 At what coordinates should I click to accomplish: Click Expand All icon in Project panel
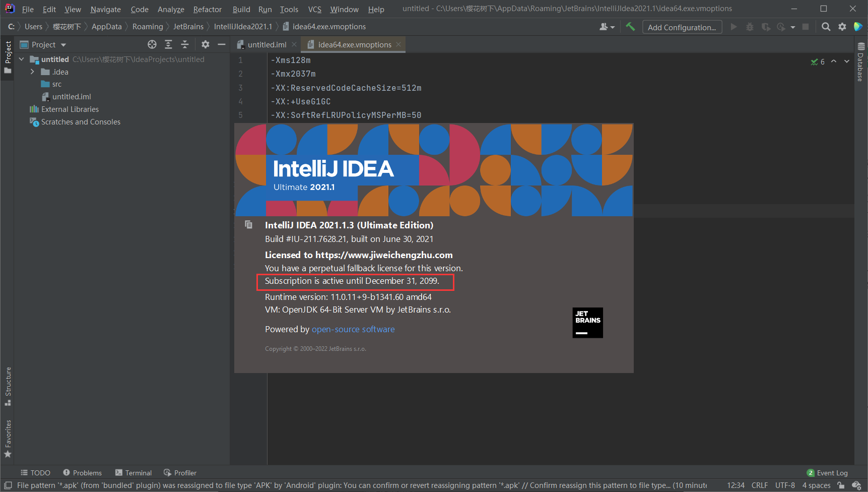(168, 45)
